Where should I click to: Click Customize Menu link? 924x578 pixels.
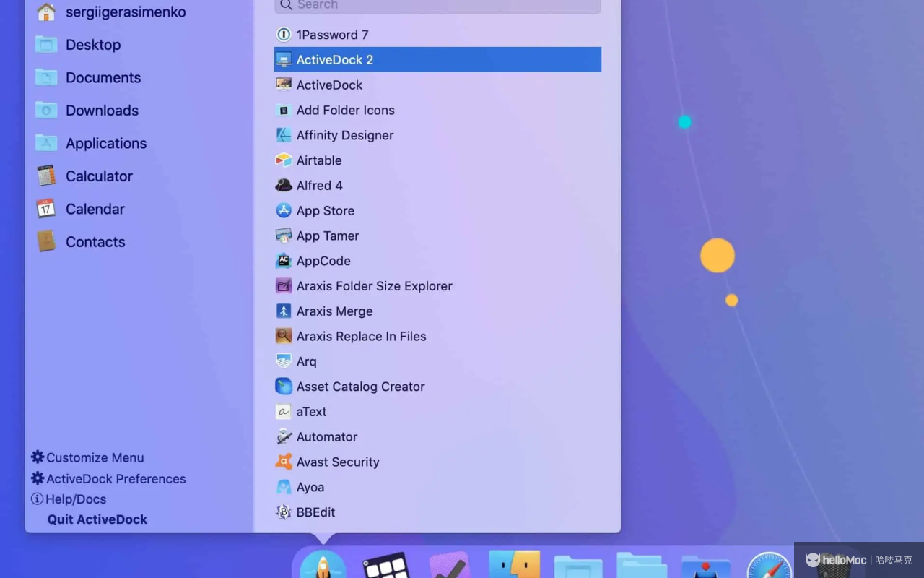click(87, 457)
